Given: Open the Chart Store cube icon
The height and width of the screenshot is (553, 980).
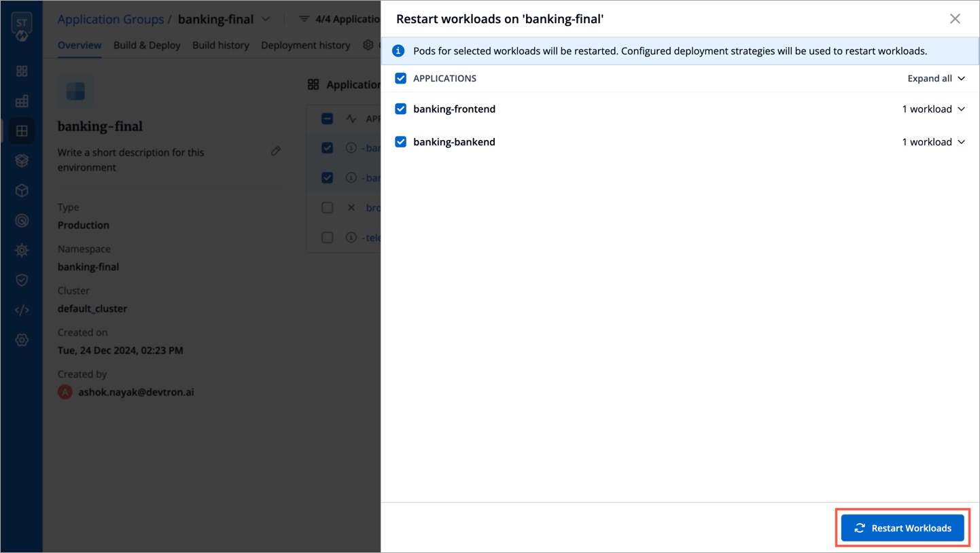Looking at the screenshot, I should click(x=21, y=190).
